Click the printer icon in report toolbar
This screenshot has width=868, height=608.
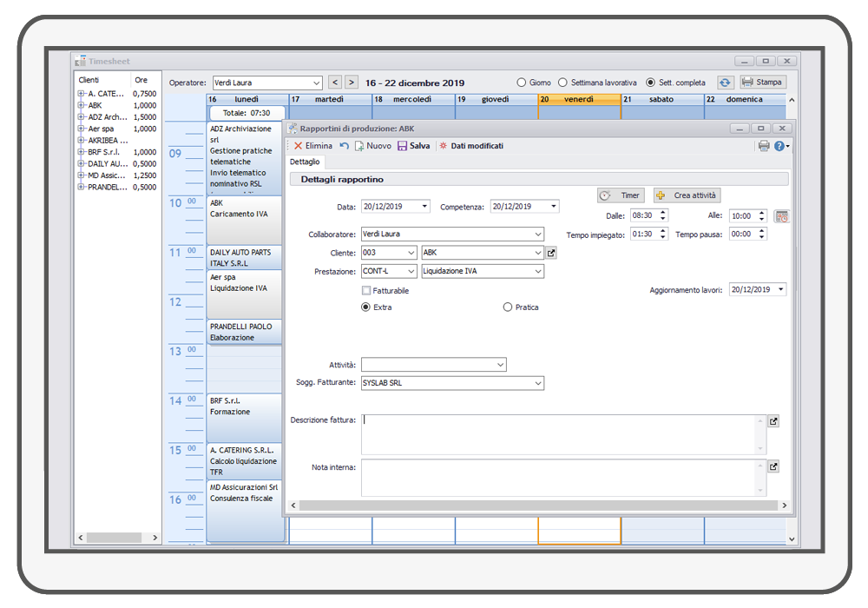(x=764, y=146)
